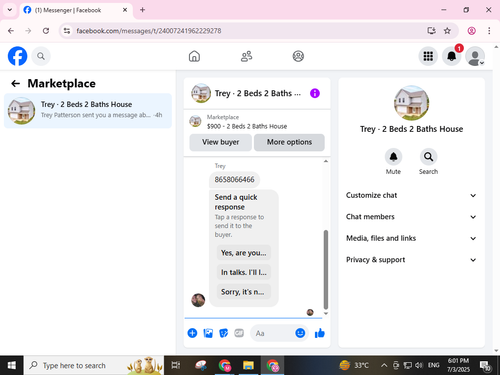Click the chat scroll down arrow
This screenshot has height=375, width=500.
point(326,313)
